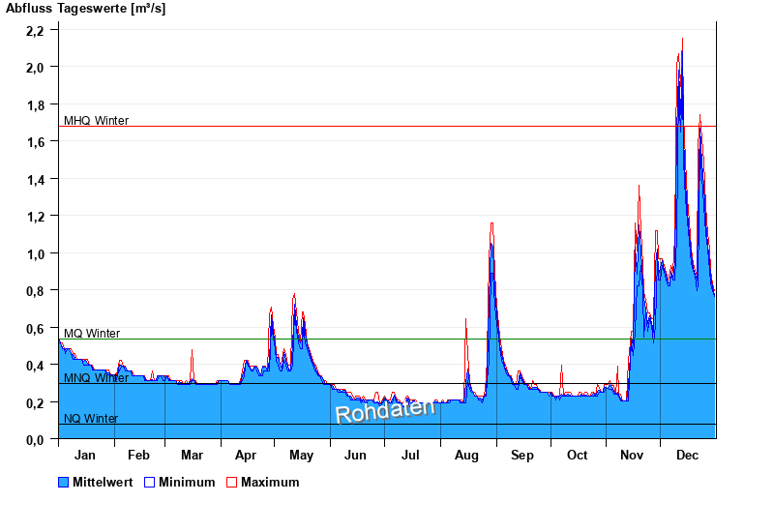Click the Minimum legend label text
The width and height of the screenshot is (774, 532).
(x=187, y=482)
